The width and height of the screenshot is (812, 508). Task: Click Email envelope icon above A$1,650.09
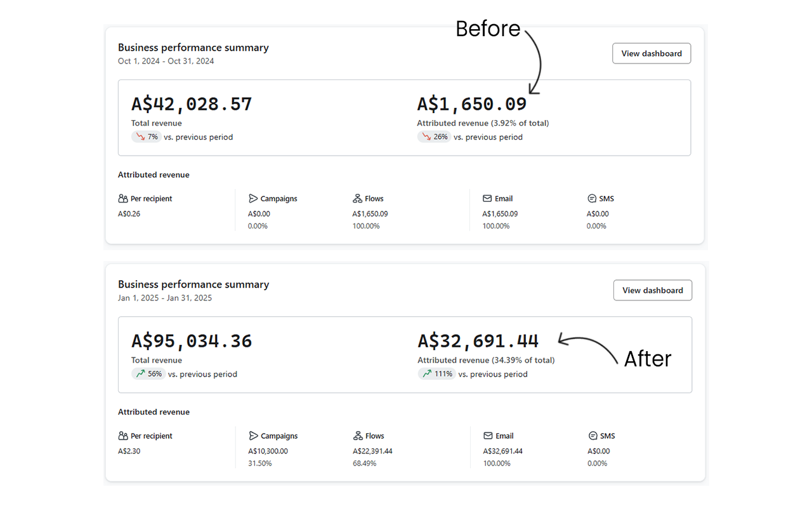(x=487, y=199)
